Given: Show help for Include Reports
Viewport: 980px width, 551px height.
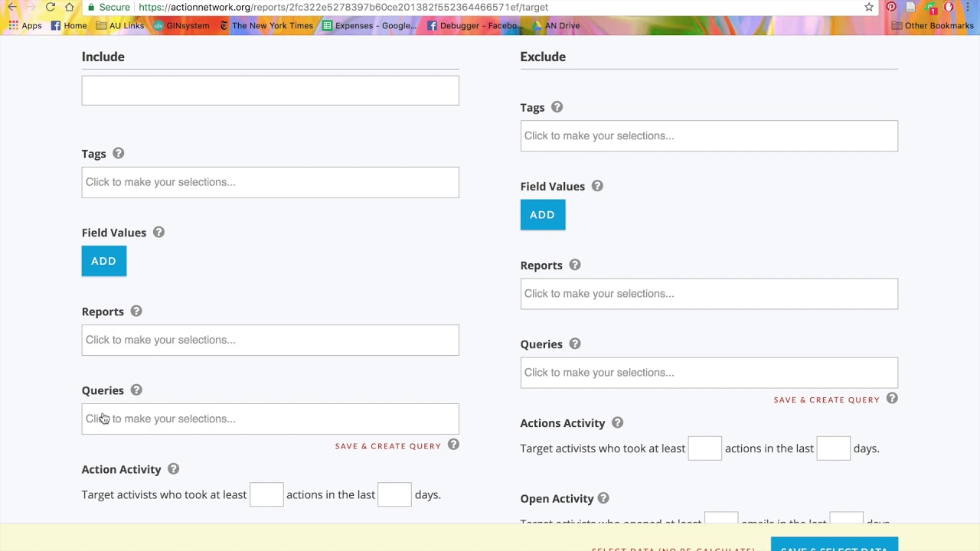Looking at the screenshot, I should click(x=136, y=311).
